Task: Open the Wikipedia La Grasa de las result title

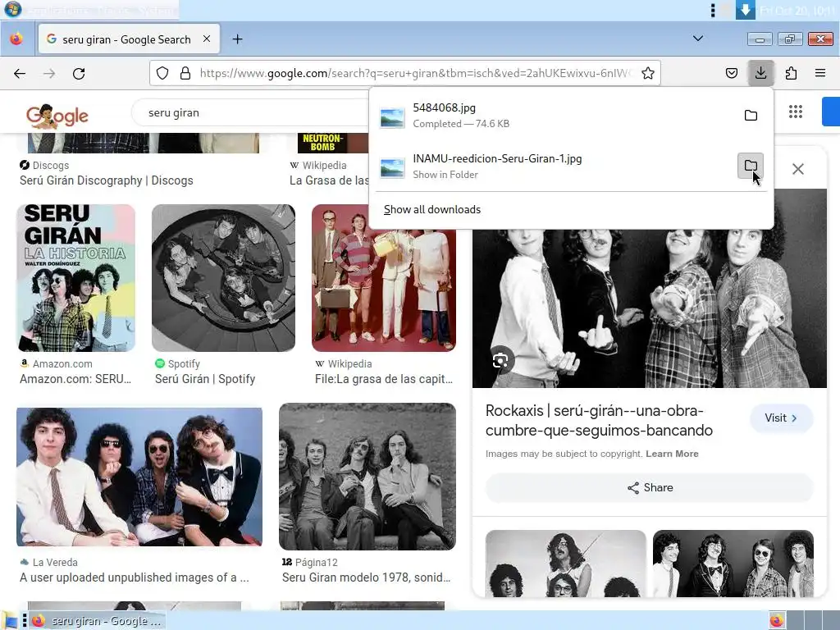Action: click(x=329, y=180)
